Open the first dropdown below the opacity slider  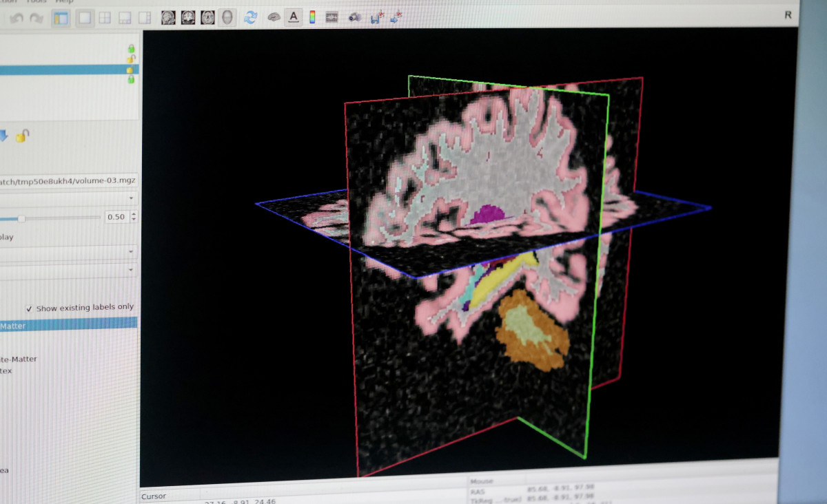tap(68, 253)
